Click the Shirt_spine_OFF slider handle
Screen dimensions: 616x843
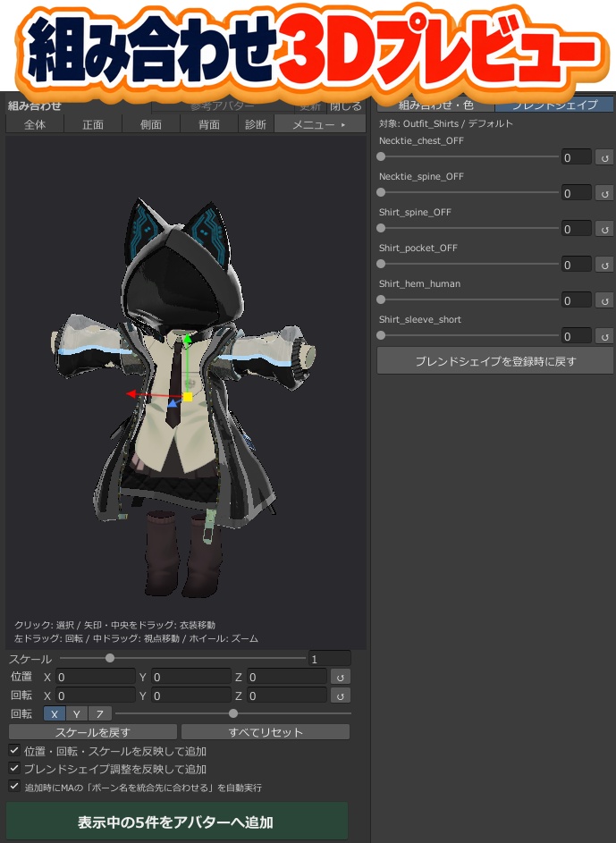(x=381, y=228)
